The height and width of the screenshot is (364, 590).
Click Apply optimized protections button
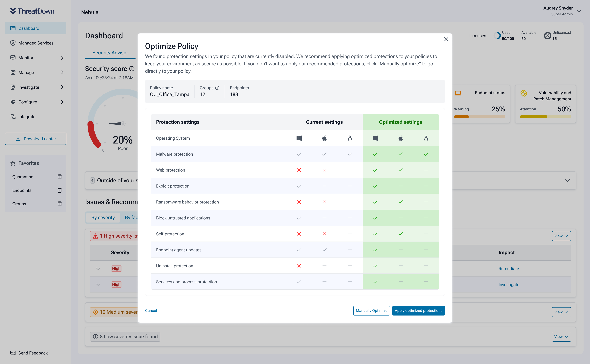(418, 311)
